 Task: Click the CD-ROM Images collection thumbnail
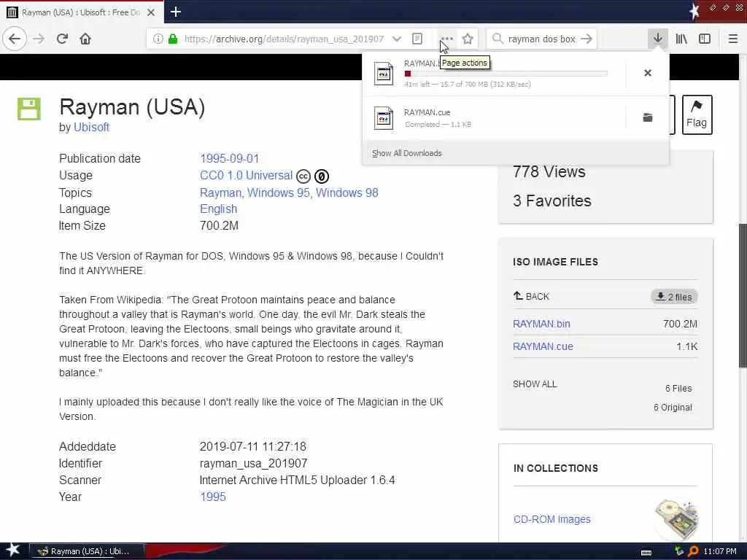click(x=676, y=518)
